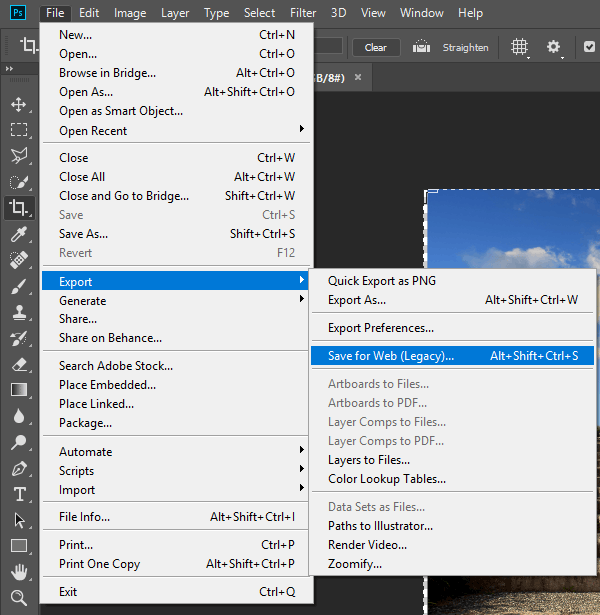600x615 pixels.
Task: Select the Polygonal Lasso tool
Action: coord(18,156)
